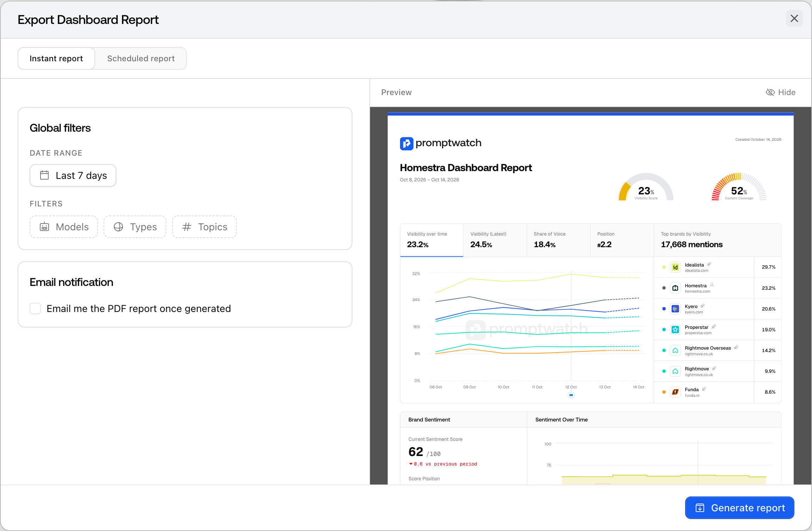Click the Current Sentiment Score 62 value
The height and width of the screenshot is (531, 812).
pyautogui.click(x=416, y=452)
